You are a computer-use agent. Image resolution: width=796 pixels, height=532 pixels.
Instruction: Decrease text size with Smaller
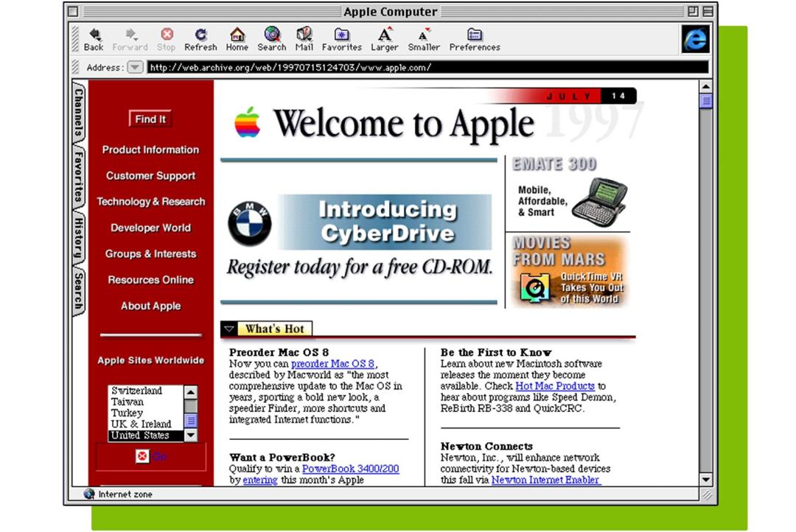point(424,40)
